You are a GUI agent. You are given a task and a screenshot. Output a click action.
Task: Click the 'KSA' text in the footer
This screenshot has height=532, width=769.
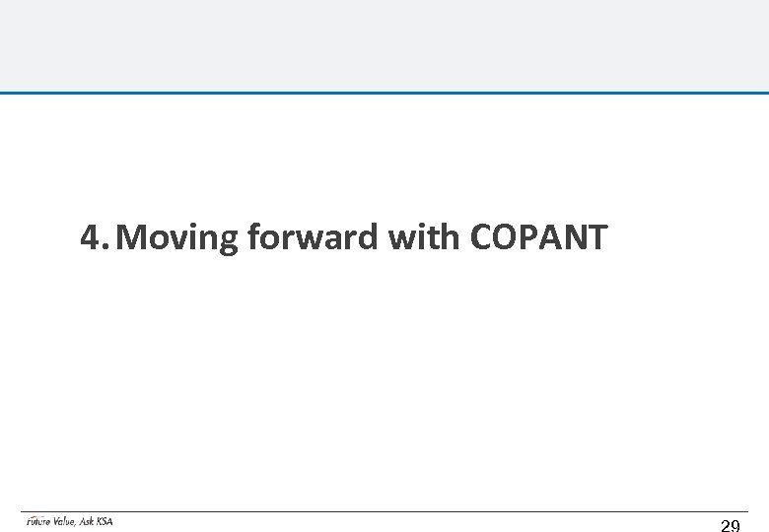coord(105,521)
